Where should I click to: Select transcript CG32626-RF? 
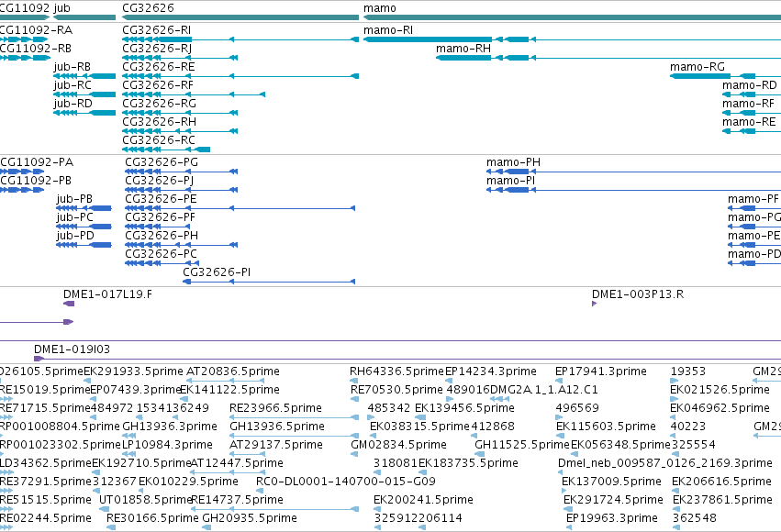point(158,85)
